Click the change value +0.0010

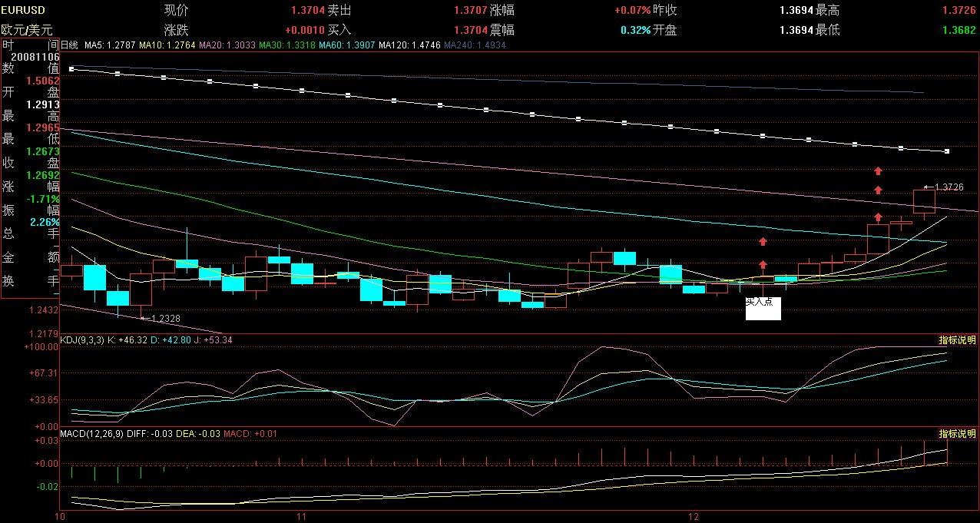(x=305, y=30)
